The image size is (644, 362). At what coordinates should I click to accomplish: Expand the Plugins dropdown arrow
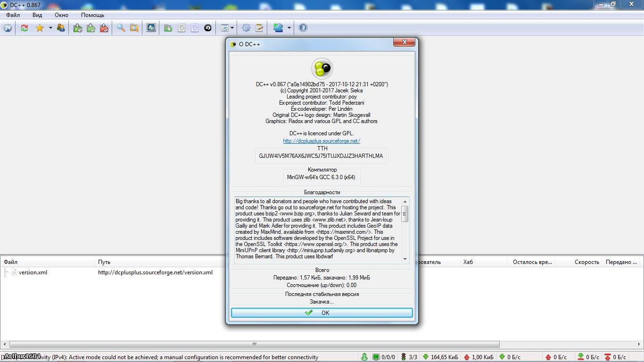(289, 28)
